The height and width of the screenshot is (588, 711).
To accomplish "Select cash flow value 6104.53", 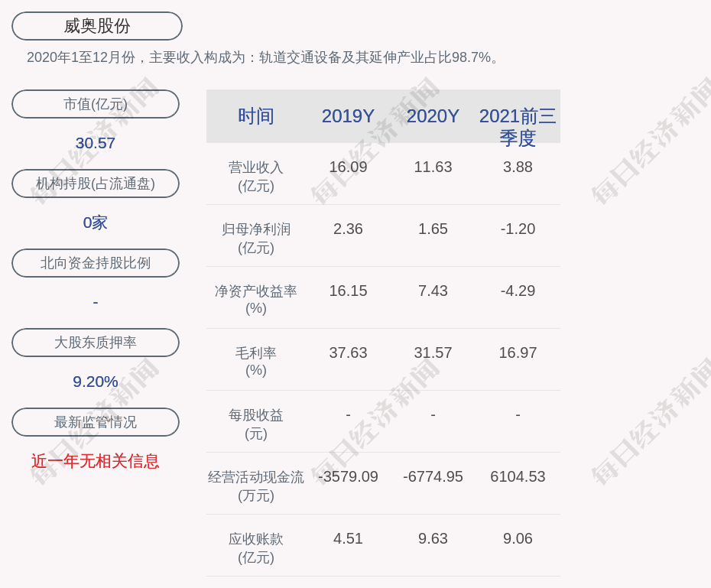I will 518,476.
